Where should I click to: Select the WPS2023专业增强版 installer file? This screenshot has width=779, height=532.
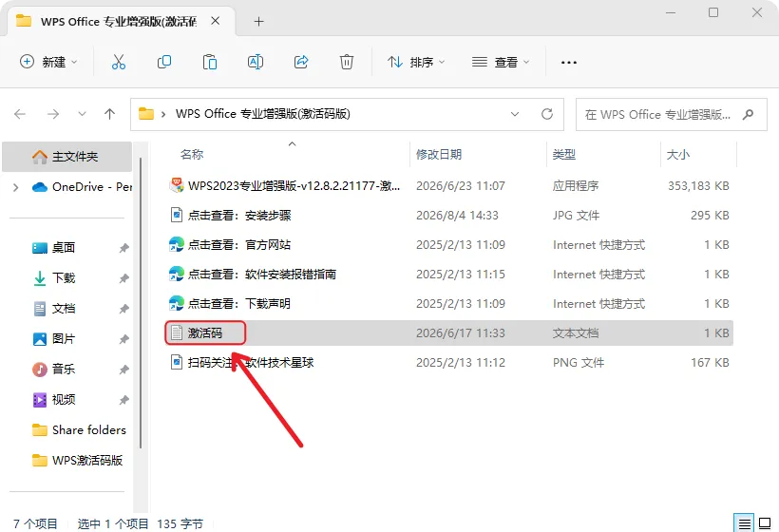coord(449,186)
